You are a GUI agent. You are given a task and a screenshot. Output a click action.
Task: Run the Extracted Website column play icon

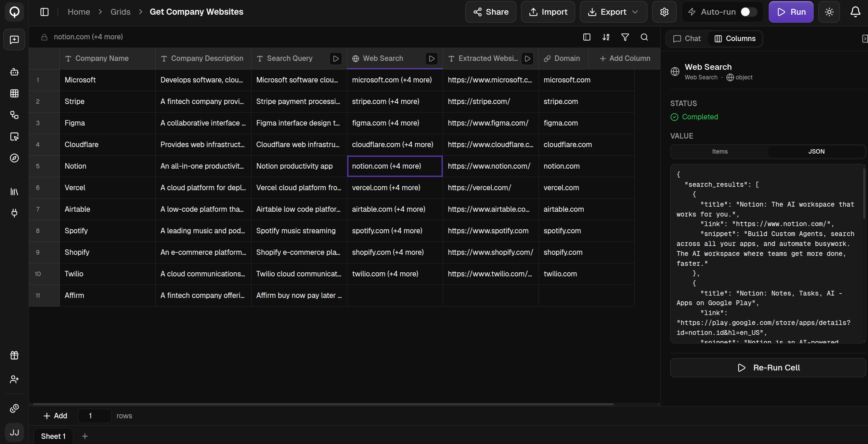(x=528, y=58)
